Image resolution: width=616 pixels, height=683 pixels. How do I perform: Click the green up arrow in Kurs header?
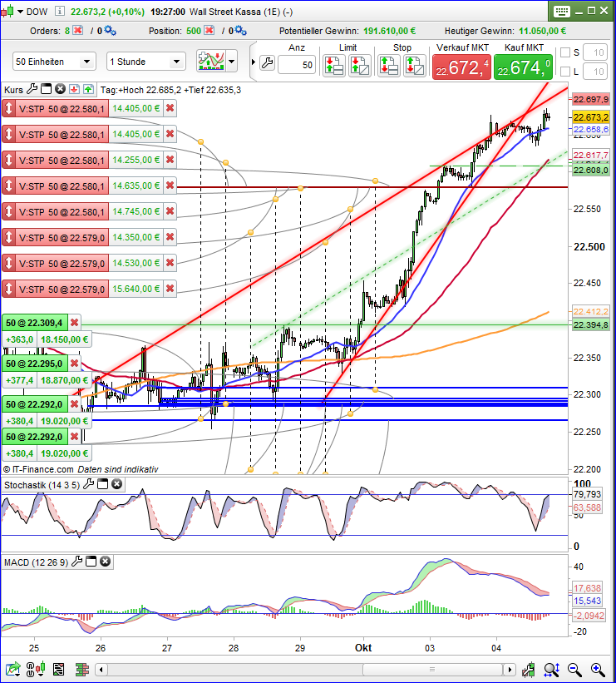tap(88, 89)
